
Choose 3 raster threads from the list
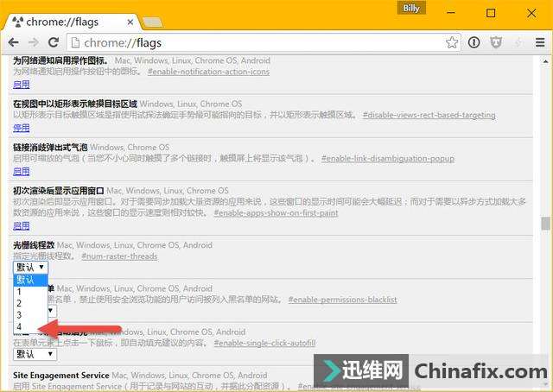pos(30,315)
